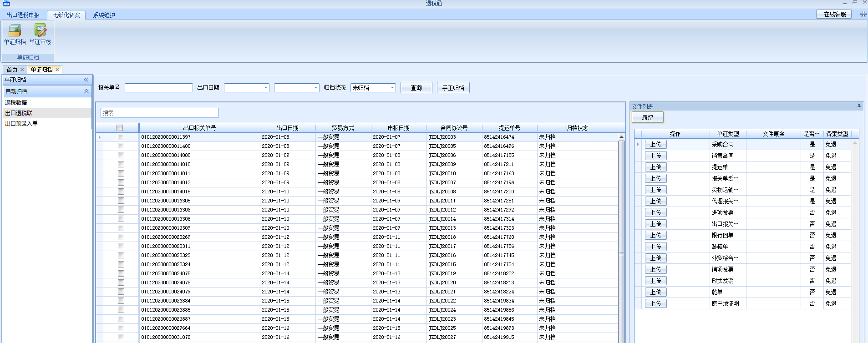Sort by 出口报关单号 column header
The height and width of the screenshot is (343, 868).
[199, 128]
